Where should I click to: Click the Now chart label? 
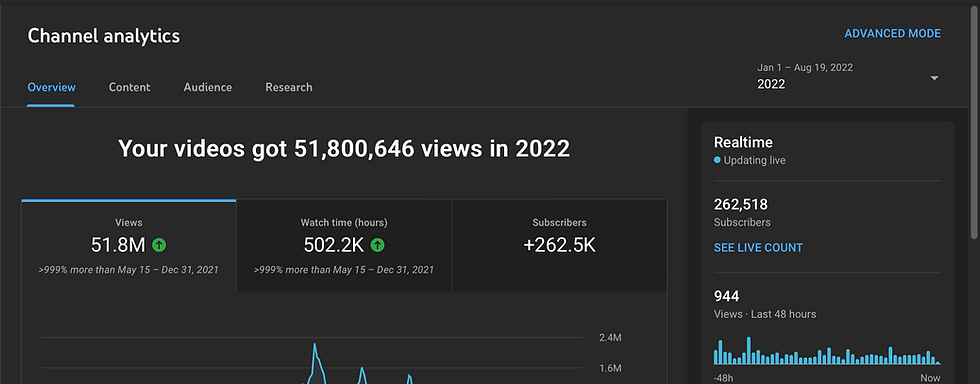point(930,378)
